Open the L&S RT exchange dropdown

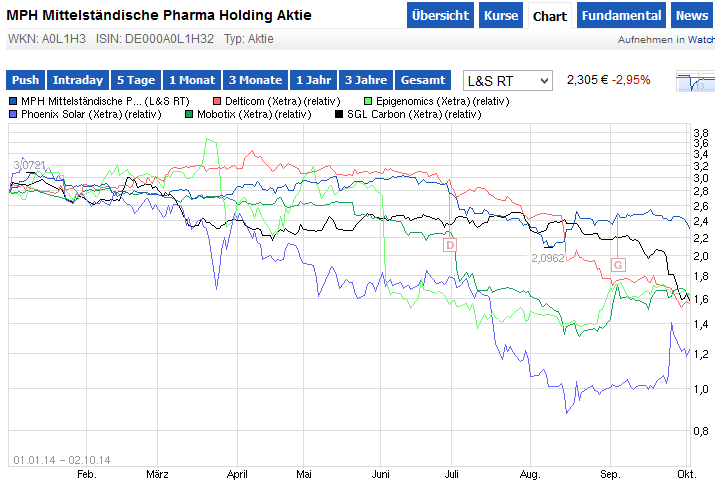[x=508, y=80]
